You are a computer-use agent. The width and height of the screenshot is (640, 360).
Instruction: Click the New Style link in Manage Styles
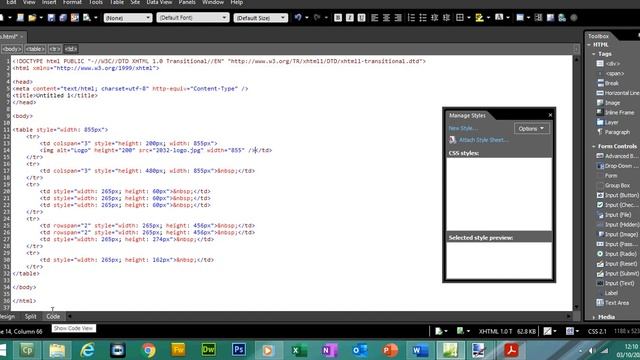[463, 128]
